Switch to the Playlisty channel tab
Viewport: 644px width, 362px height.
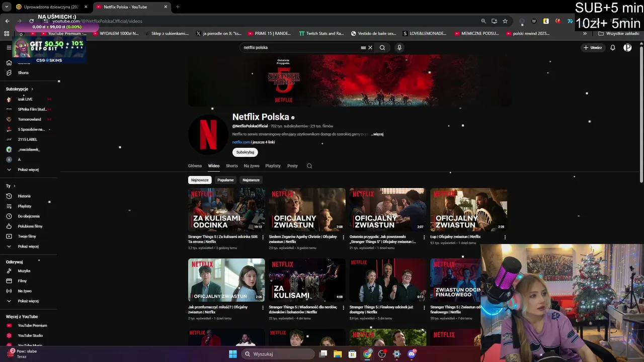tap(273, 166)
